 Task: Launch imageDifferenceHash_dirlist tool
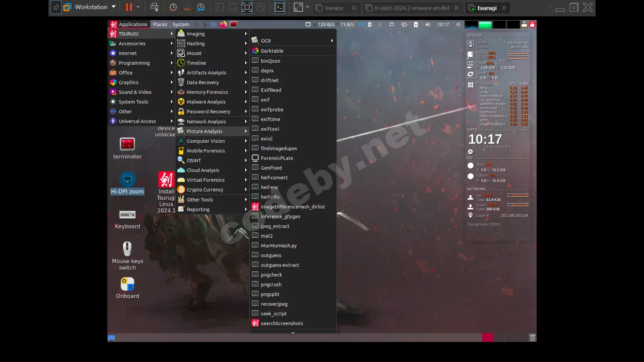[x=293, y=207]
